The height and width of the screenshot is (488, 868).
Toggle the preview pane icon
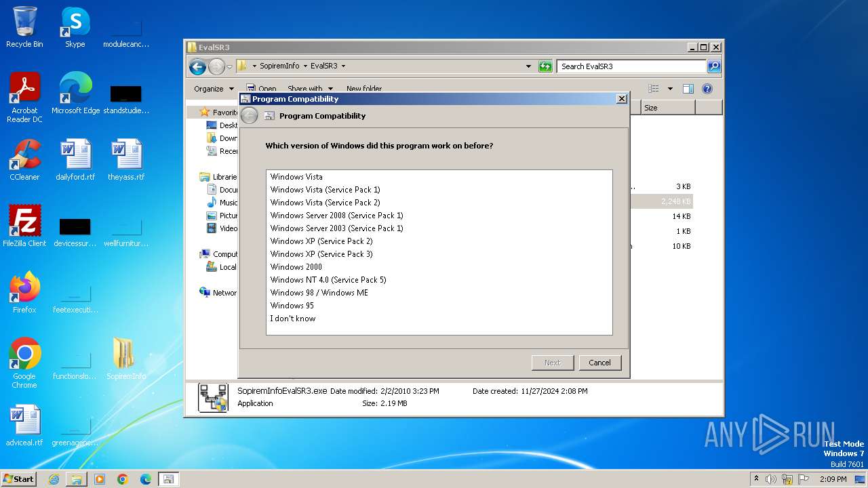pyautogui.click(x=688, y=89)
